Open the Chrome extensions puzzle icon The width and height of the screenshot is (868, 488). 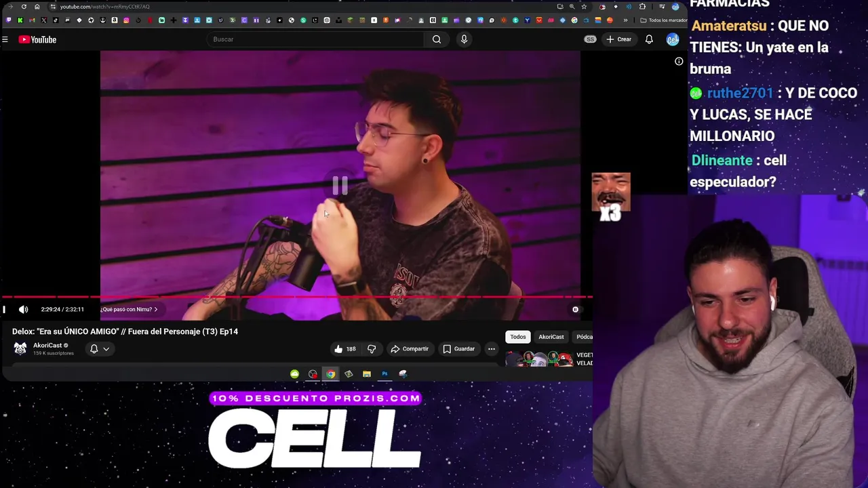pos(642,7)
